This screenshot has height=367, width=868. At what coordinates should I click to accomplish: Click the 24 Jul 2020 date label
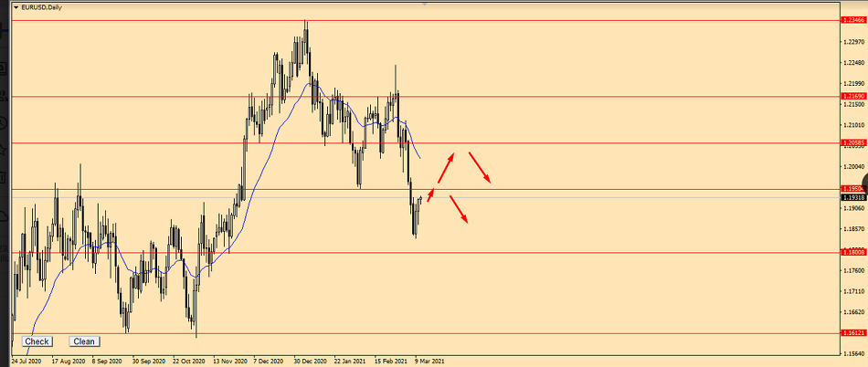[28, 361]
